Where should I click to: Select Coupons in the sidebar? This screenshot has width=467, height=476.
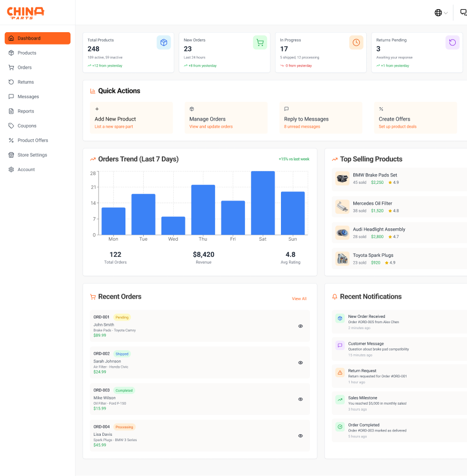coord(27,126)
